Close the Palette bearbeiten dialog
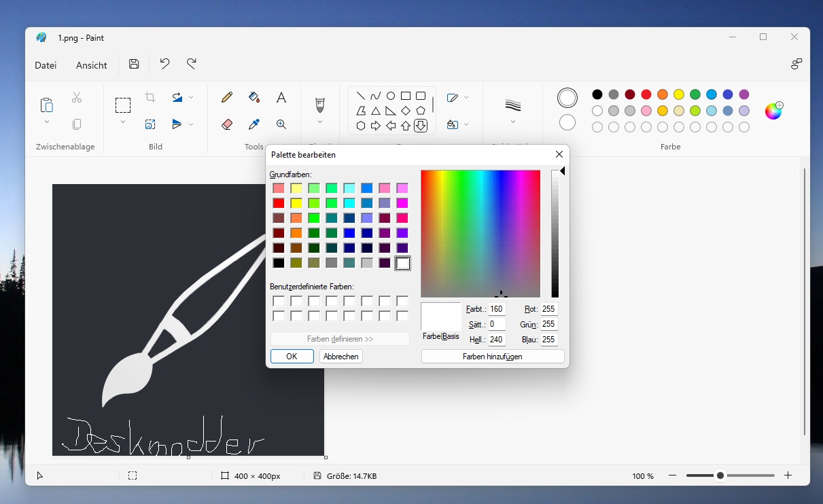Screen dimensions: 823x504 [x=559, y=154]
